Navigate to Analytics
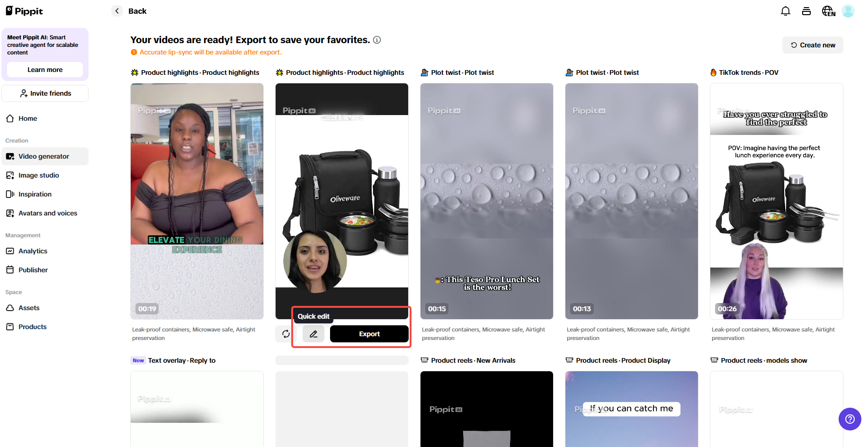This screenshot has width=868, height=447. tap(45, 251)
